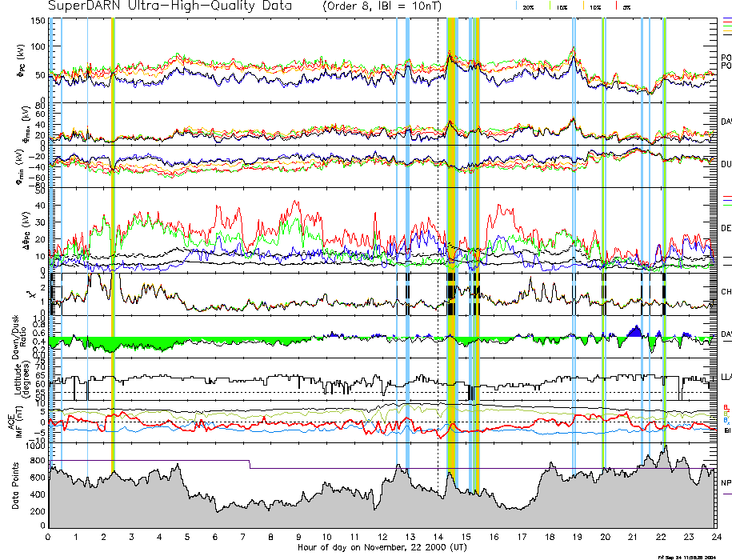Click the red 5% legend swatch
The image size is (732, 560).
click(x=617, y=6)
